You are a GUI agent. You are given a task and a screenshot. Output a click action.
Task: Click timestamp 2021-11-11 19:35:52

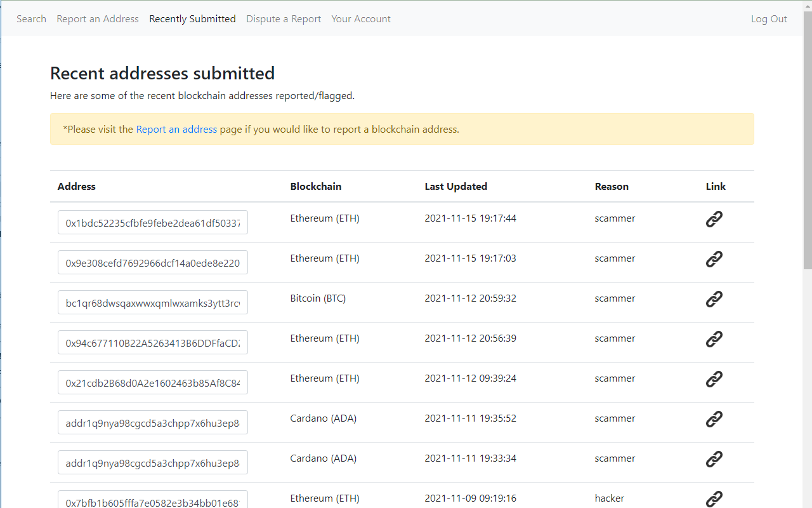(471, 418)
